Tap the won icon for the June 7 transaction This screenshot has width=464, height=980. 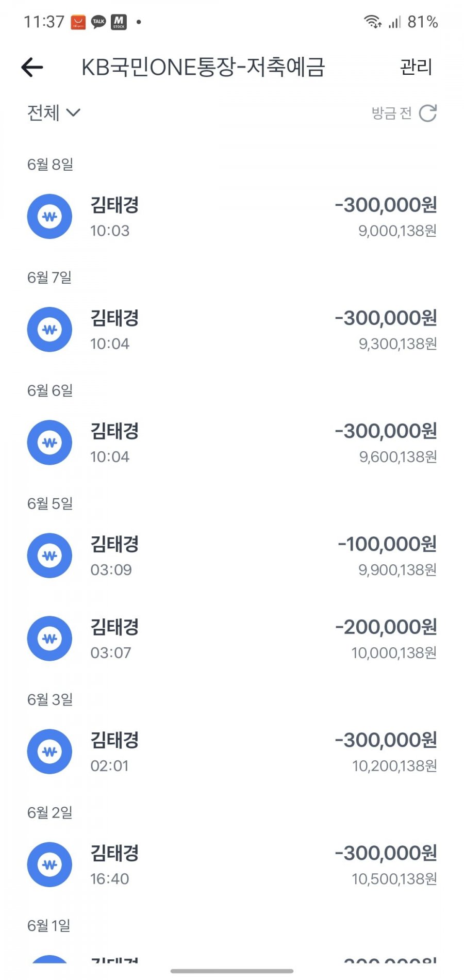(x=49, y=330)
